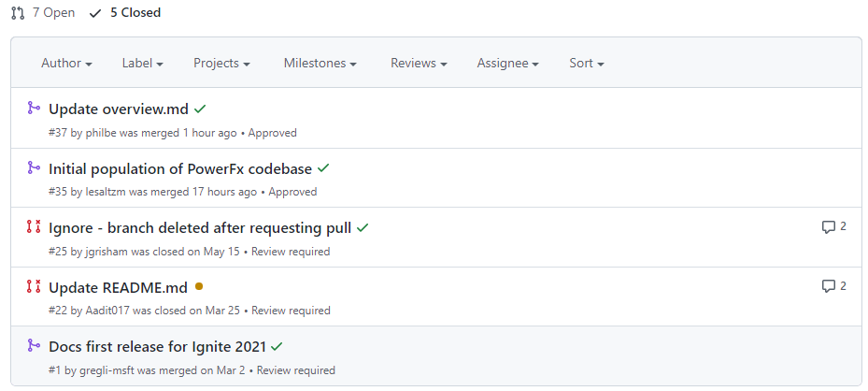Click green checkmark next to Update overview.md
Image resolution: width=868 pixels, height=391 pixels.
click(201, 109)
